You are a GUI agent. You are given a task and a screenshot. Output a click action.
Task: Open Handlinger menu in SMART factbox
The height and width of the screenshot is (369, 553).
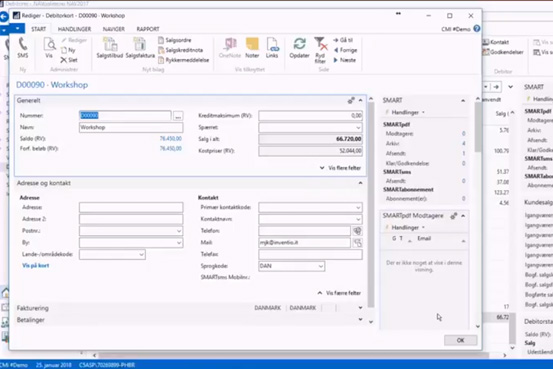tap(405, 112)
